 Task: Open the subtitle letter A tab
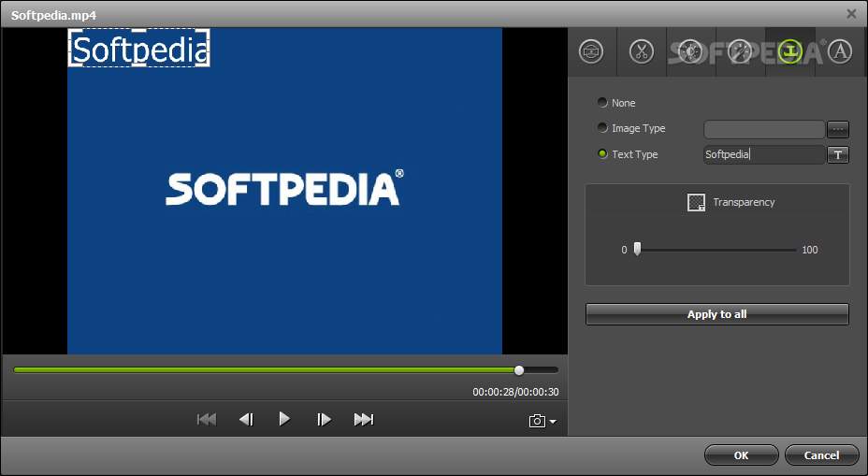coord(840,52)
